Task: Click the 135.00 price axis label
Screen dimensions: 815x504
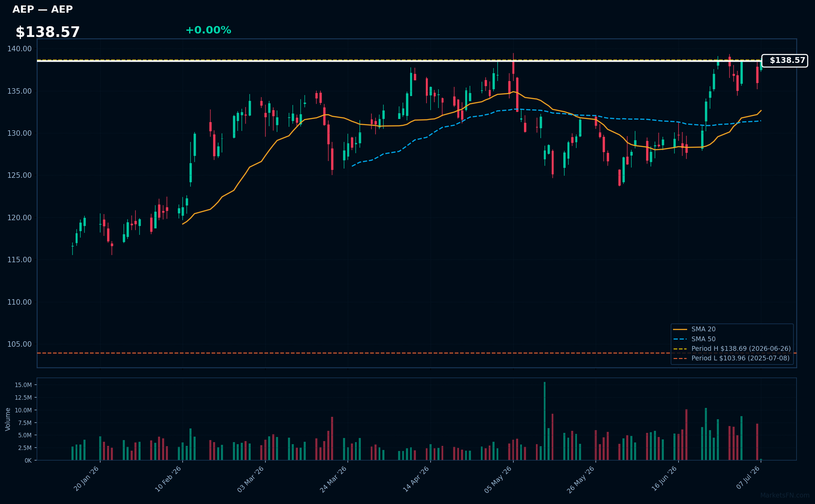Action: pyautogui.click(x=19, y=91)
